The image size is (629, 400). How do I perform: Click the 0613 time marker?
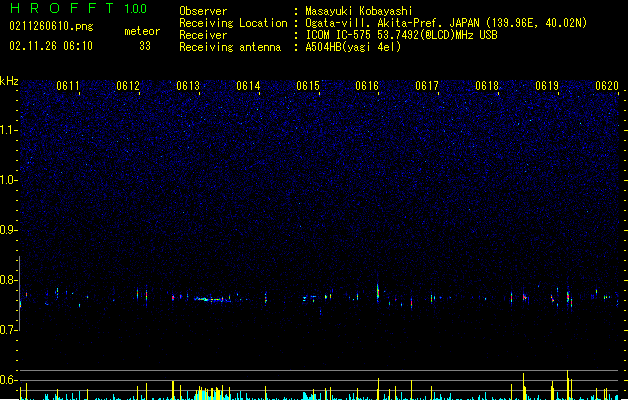[188, 86]
